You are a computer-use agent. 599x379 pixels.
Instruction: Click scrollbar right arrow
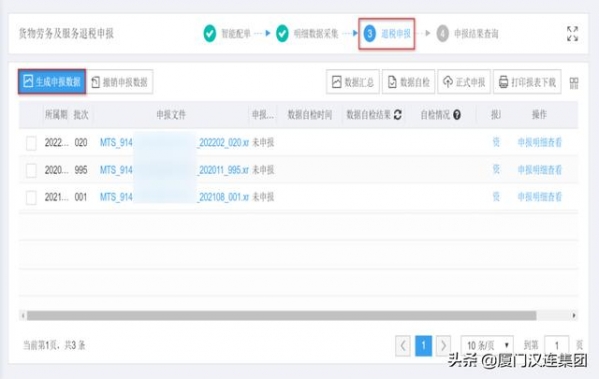[x=574, y=316]
